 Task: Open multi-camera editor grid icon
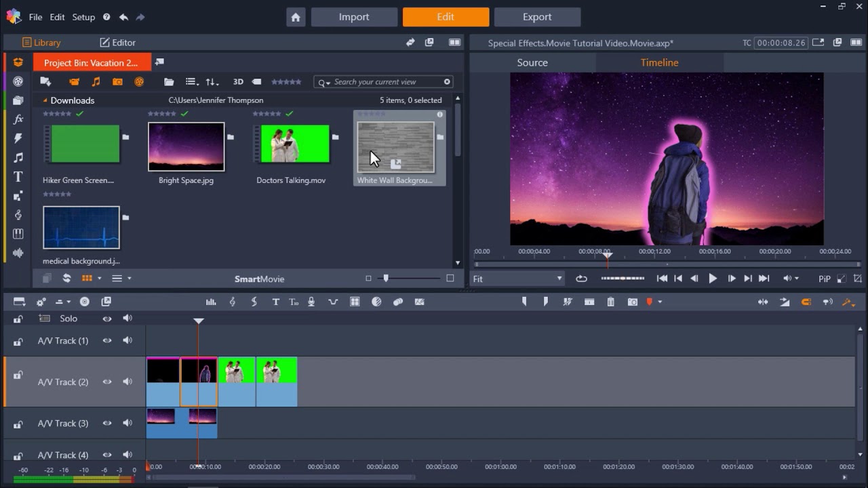click(x=355, y=302)
